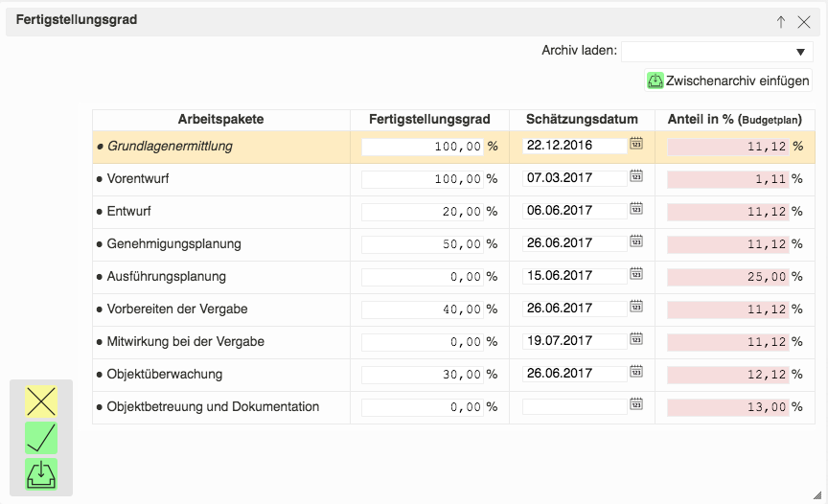Screen dimensions: 828x504
Task: Click Ausführungsplanung budget share pink field
Action: (727, 277)
